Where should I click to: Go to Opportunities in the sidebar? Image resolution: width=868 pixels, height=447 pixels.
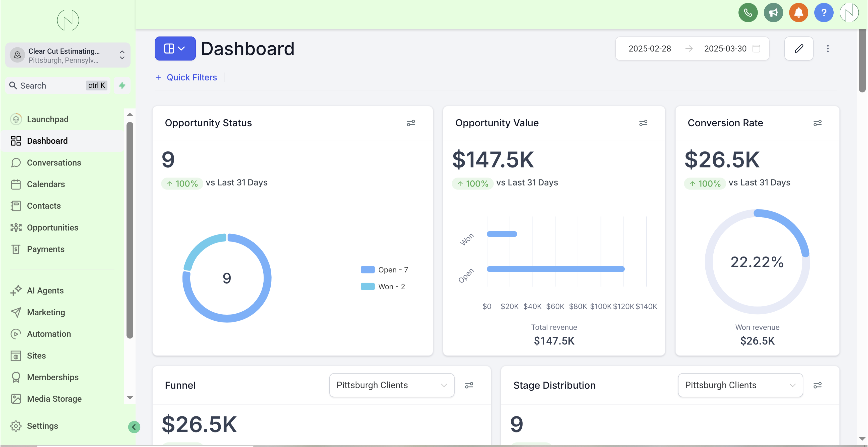(52, 228)
